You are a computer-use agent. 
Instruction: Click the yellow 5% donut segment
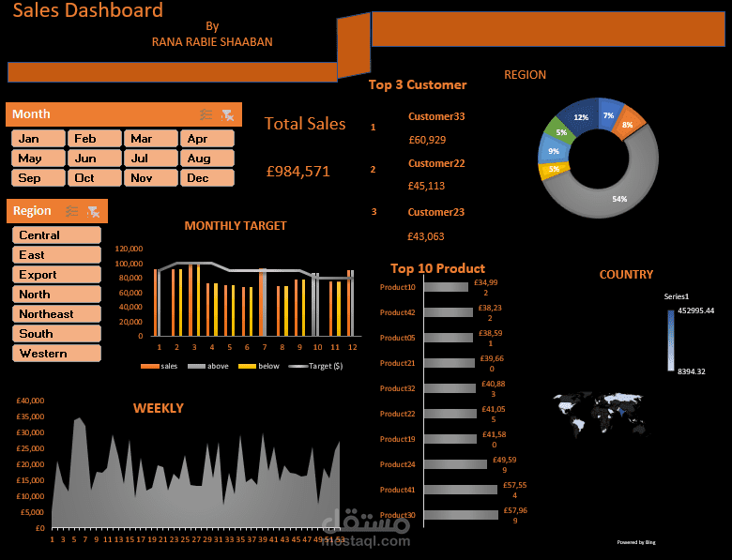[x=554, y=170]
